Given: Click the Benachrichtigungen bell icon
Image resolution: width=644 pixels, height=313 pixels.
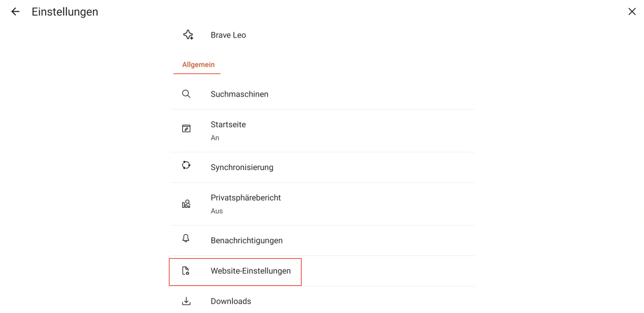Looking at the screenshot, I should click(x=186, y=239).
